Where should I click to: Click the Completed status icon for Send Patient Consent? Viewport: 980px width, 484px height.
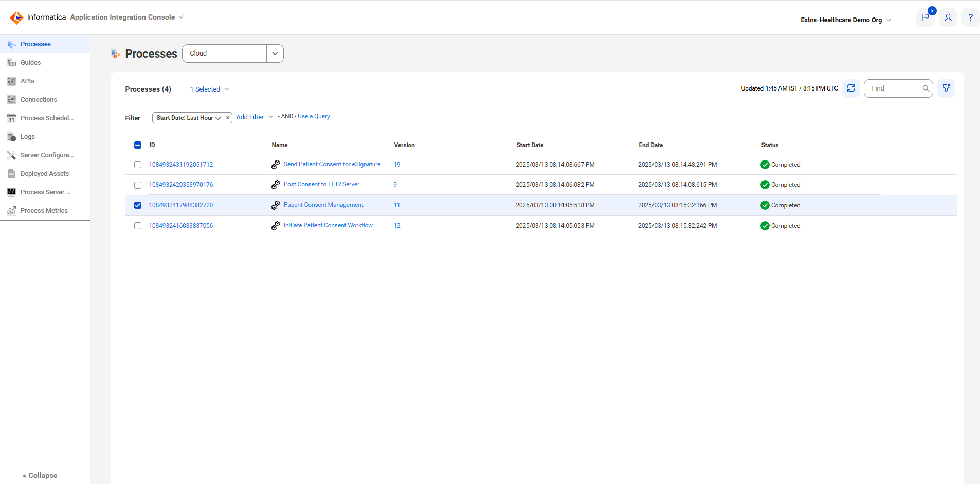[765, 165]
